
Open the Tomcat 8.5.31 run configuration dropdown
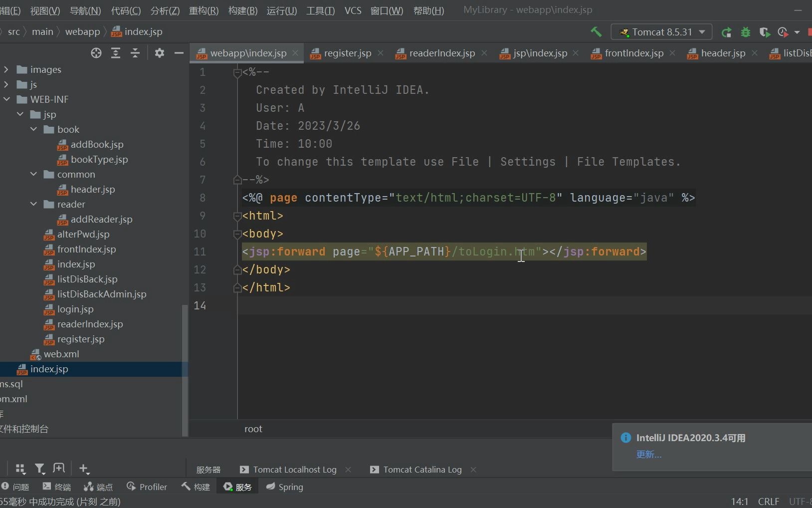pyautogui.click(x=661, y=32)
